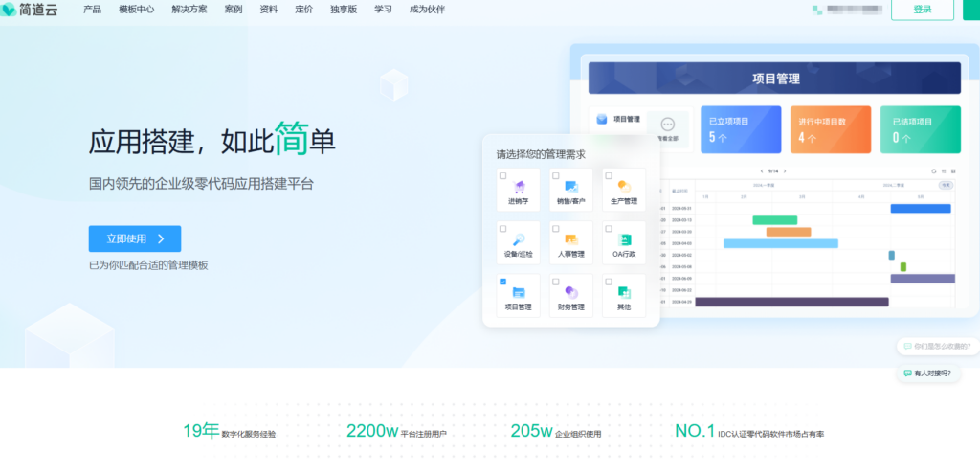Screen dimensions: 980x476
Task: Open the 独享版 nav item
Action: pos(344,10)
